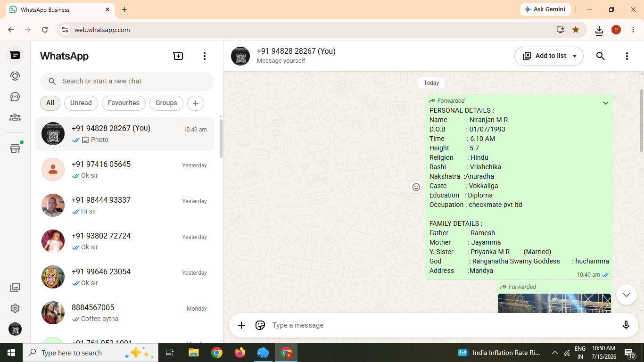Click Chrome reload page icon
Viewport: 644px width, 362px height.
coord(45,30)
